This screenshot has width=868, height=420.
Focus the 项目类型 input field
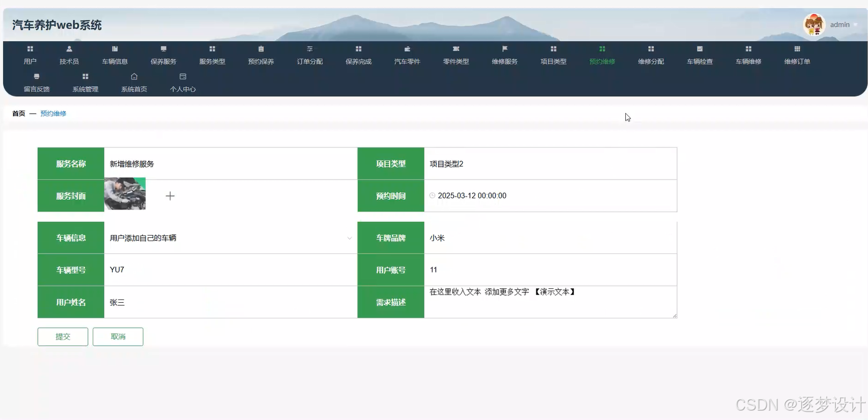[550, 164]
